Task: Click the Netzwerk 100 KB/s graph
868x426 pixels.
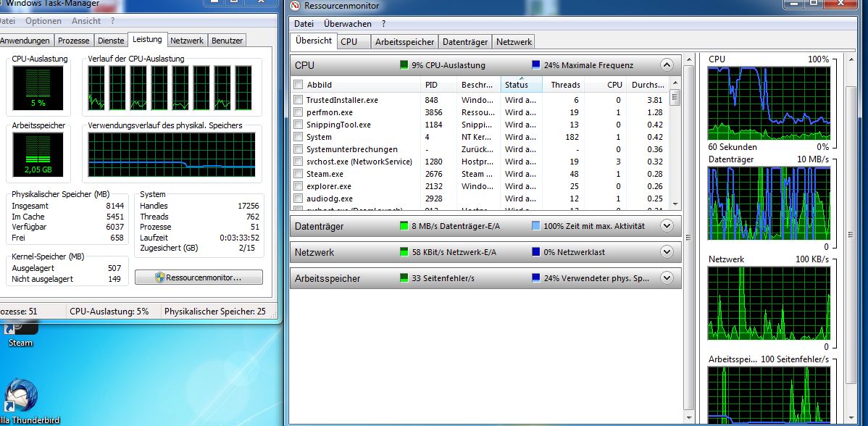Action: (769, 303)
